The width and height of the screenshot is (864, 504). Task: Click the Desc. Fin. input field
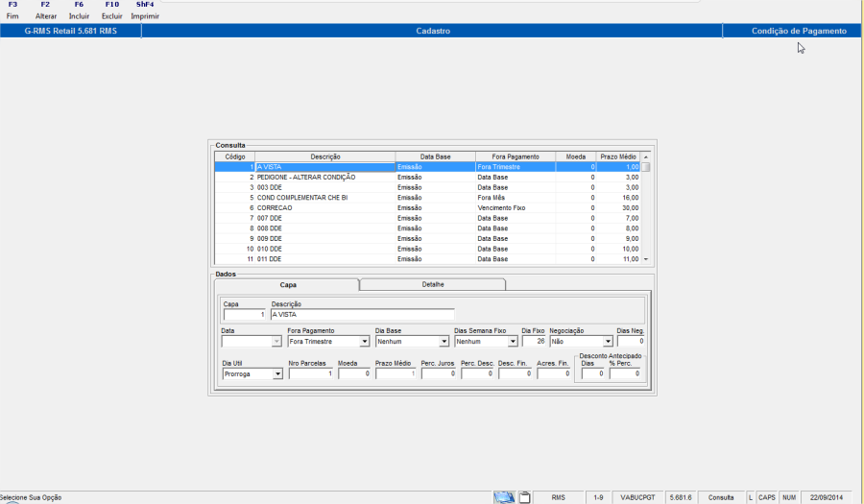click(x=516, y=374)
